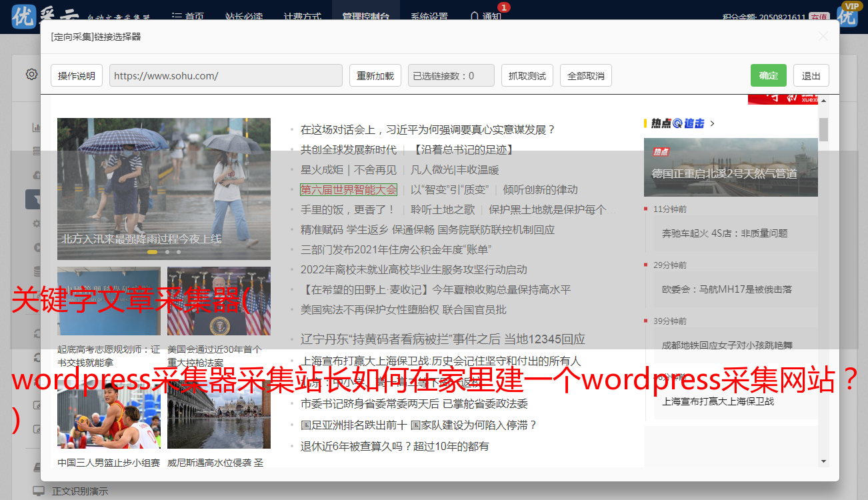The height and width of the screenshot is (500, 868).
Task: Click the 手里的饭，更香了！ link
Action: [x=349, y=209]
